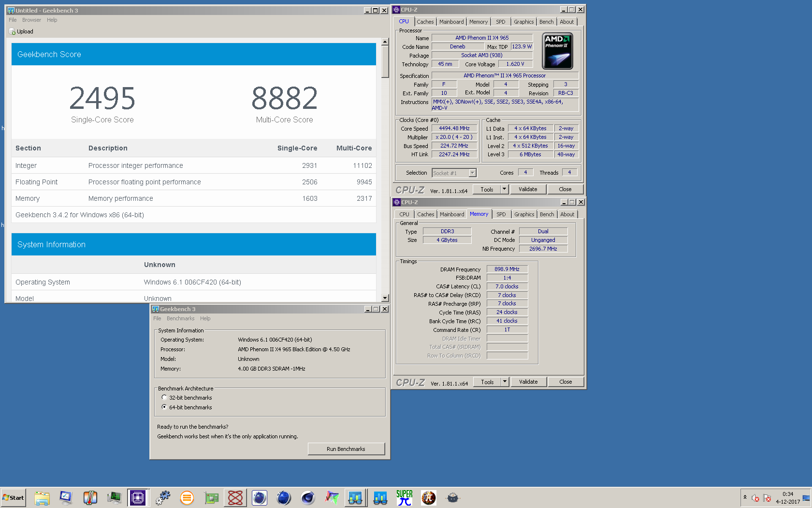This screenshot has width=812, height=508.
Task: Click the muted speaker tray icon
Action: click(x=755, y=498)
